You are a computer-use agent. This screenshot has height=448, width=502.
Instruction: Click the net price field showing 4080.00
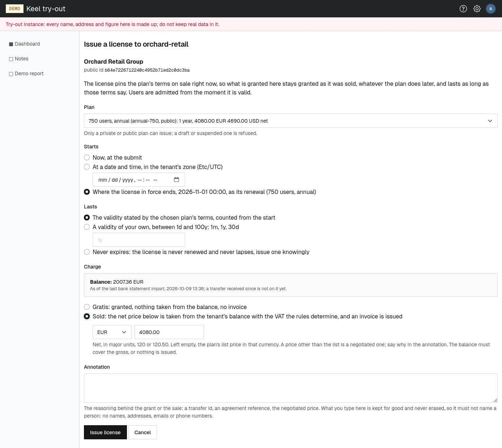169,332
